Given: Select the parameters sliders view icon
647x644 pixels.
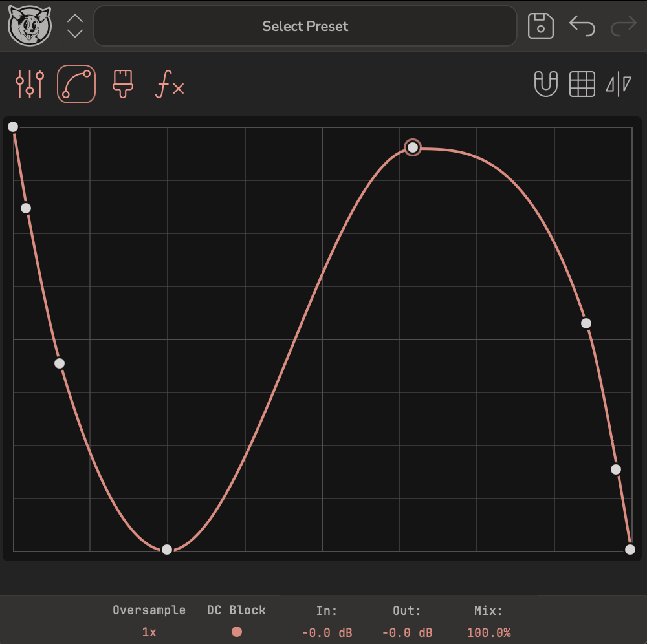Looking at the screenshot, I should 29,83.
